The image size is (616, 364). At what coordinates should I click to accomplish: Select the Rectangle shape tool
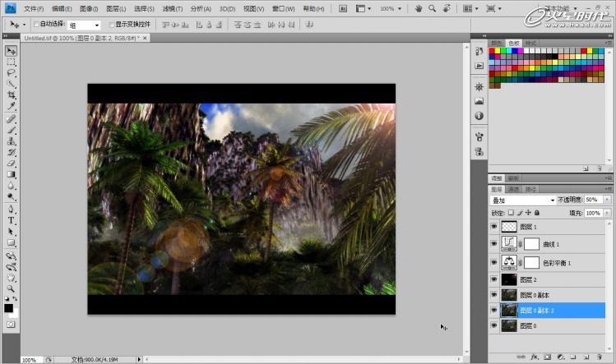click(x=11, y=242)
